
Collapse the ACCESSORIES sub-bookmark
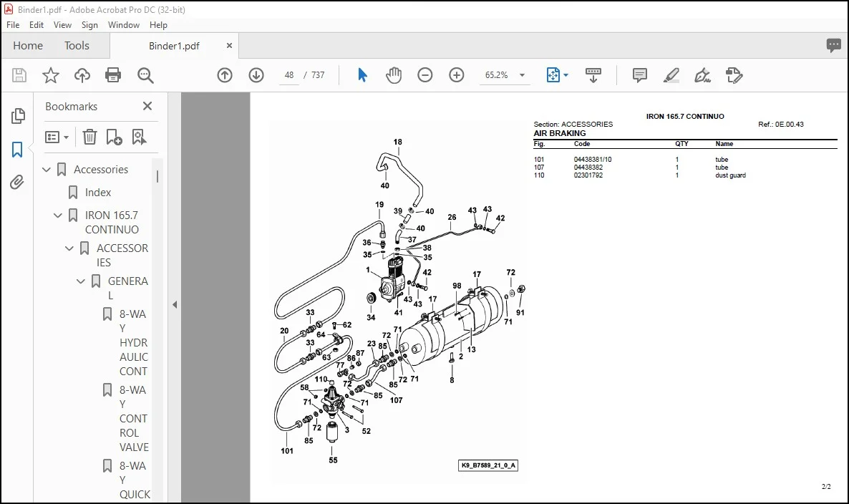point(69,248)
